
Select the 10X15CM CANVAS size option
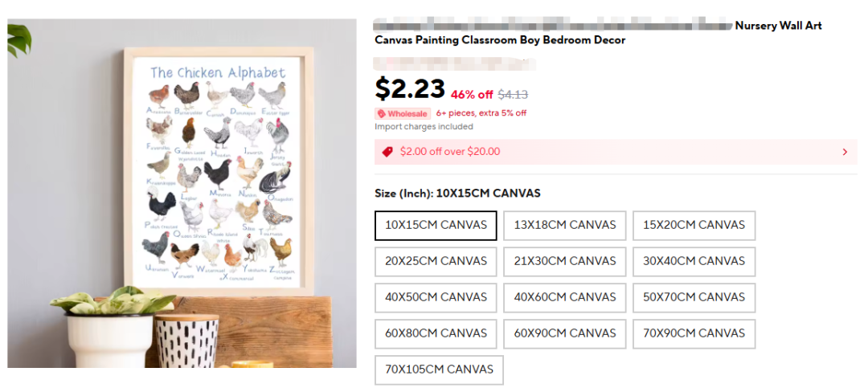point(436,225)
